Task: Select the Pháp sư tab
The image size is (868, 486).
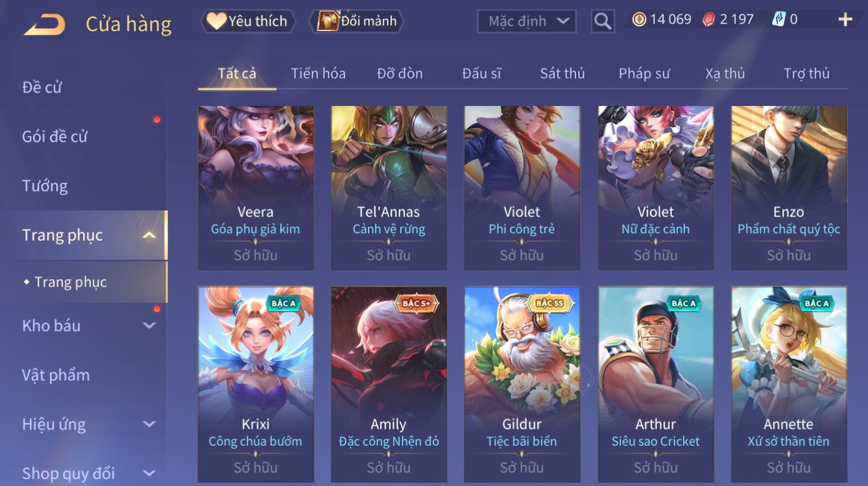Action: coord(644,74)
